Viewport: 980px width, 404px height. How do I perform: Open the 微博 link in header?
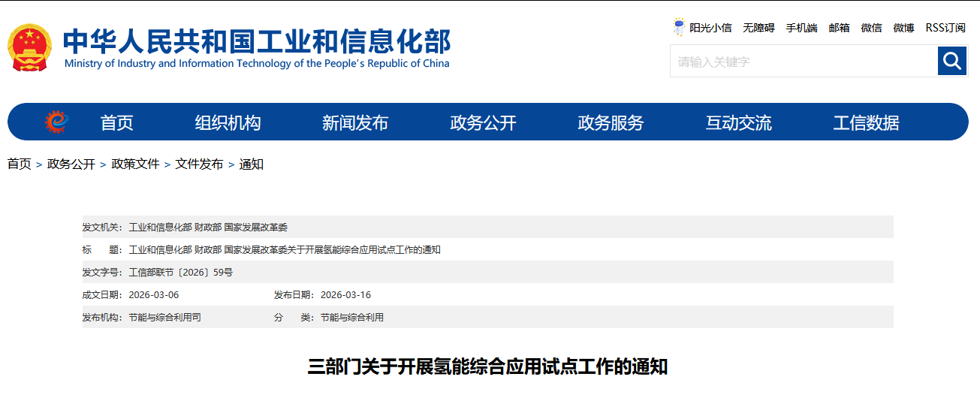tap(903, 28)
